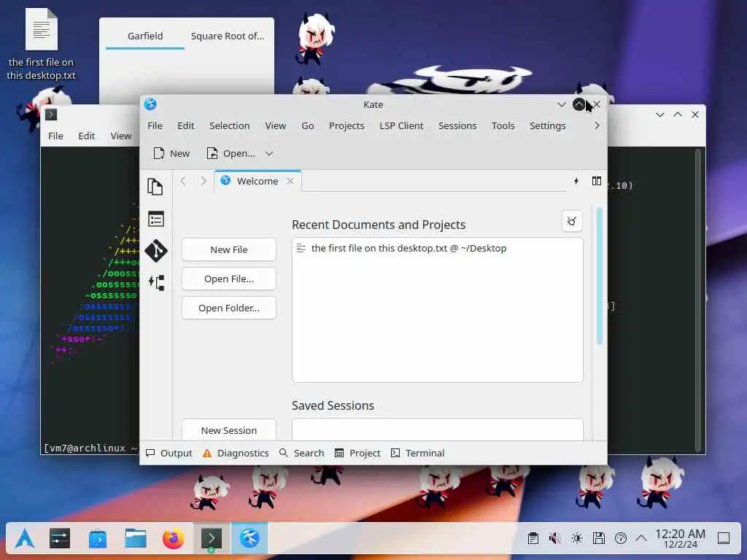Open the Tools menu
This screenshot has width=747, height=560.
pos(503,125)
